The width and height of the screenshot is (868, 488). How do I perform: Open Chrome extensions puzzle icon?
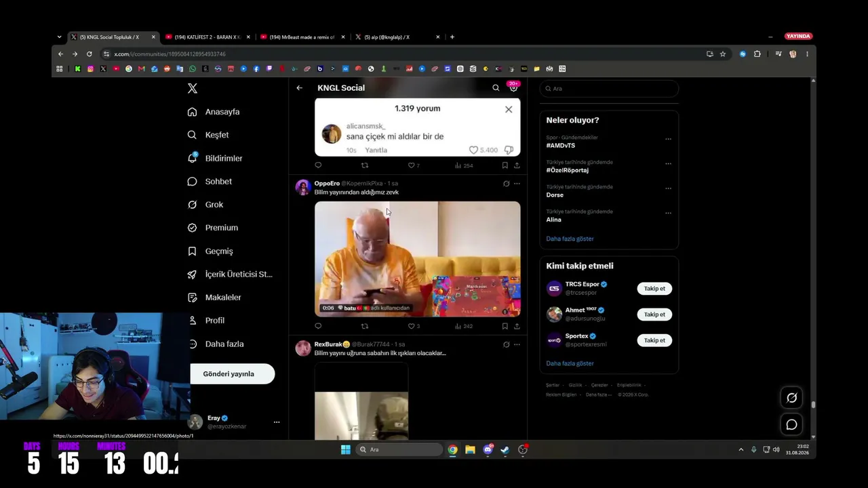coord(757,54)
